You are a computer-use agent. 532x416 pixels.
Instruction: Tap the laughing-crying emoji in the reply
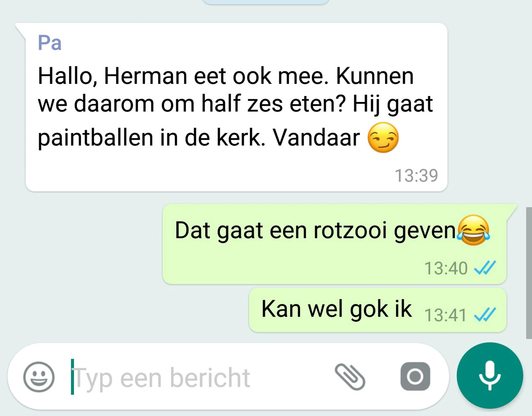pos(474,230)
